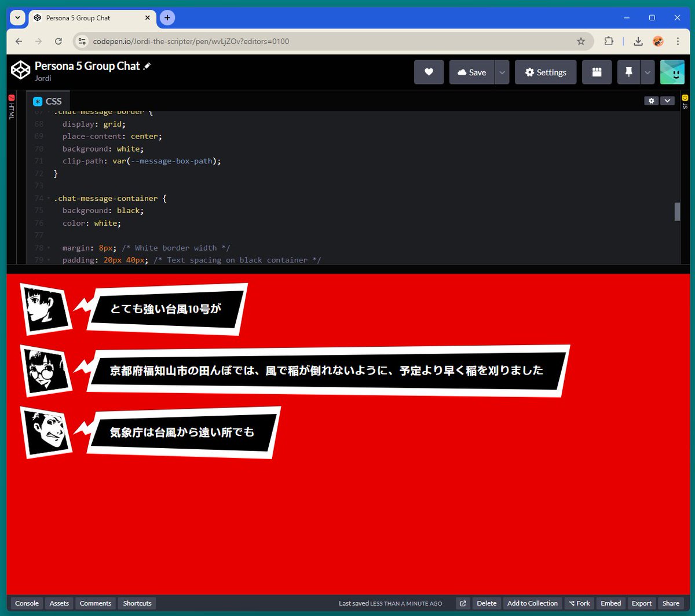Select the CSS editor tab
This screenshot has height=616, width=695.
coord(48,101)
